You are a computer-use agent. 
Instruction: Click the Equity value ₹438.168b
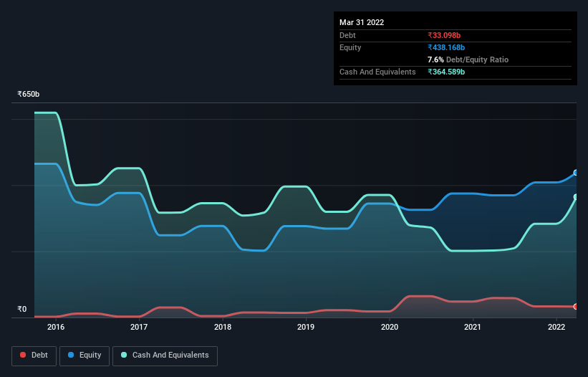point(446,47)
